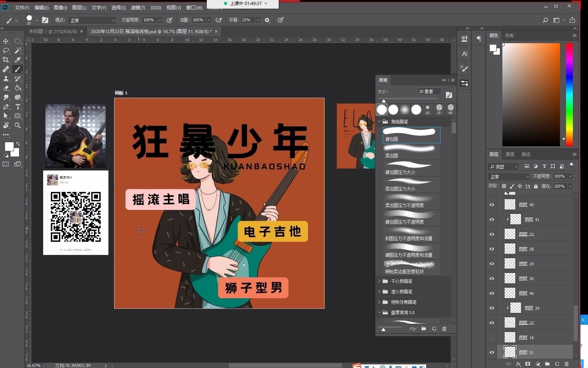Delete selected brush with the trash button
The height and width of the screenshot is (368, 588).
[445, 329]
